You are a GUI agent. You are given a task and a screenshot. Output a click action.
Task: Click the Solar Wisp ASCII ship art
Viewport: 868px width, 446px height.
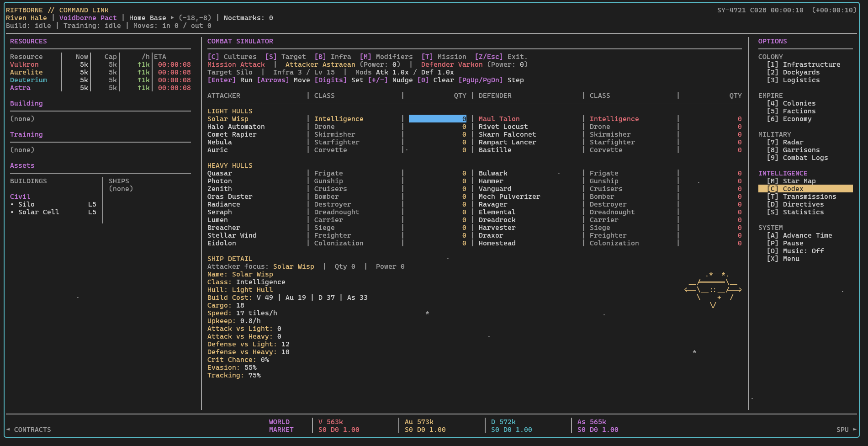(x=713, y=290)
